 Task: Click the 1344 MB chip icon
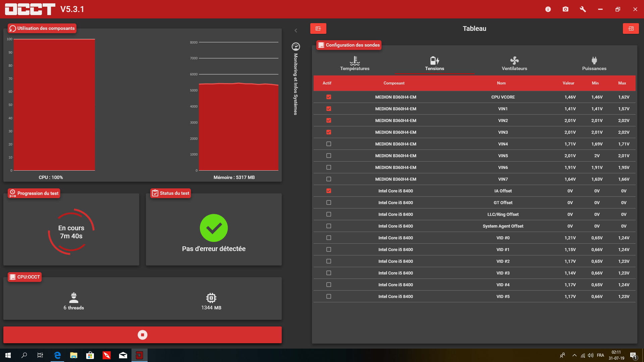click(x=211, y=298)
